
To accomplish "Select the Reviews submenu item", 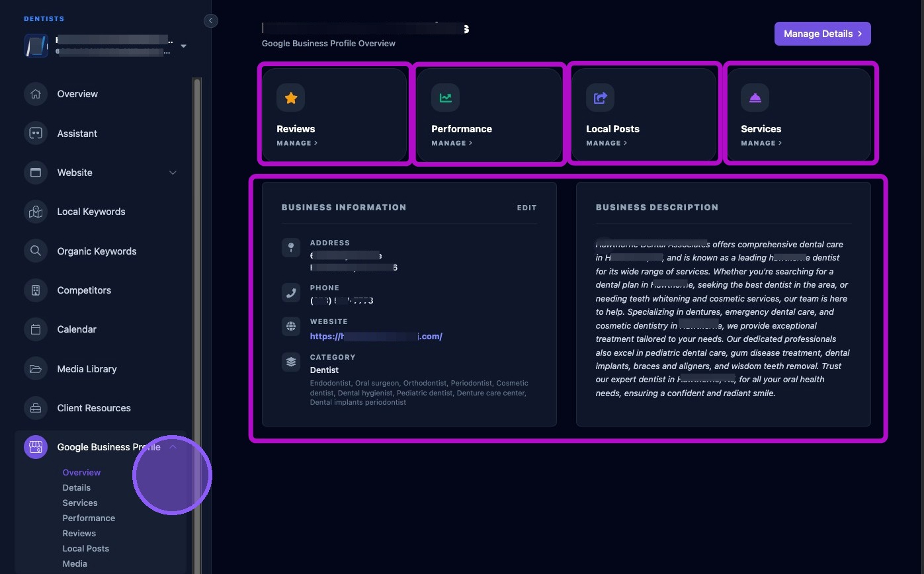I will (x=79, y=533).
